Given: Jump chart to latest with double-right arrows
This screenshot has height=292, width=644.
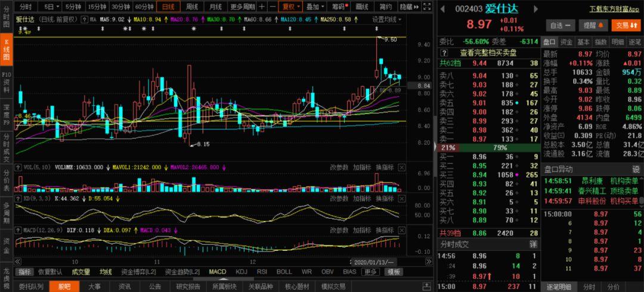Looking at the screenshot, I should click(x=429, y=262).
